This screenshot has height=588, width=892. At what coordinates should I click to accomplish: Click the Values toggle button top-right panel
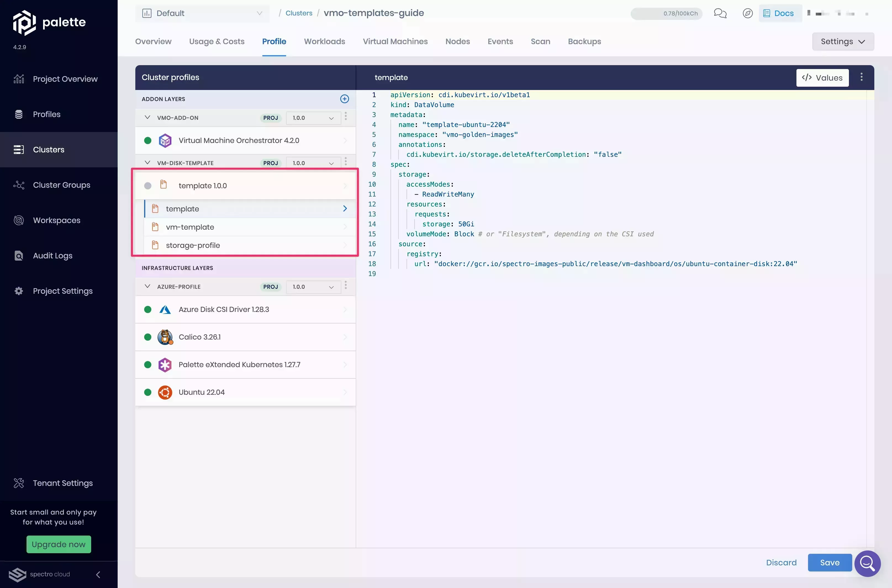822,78
